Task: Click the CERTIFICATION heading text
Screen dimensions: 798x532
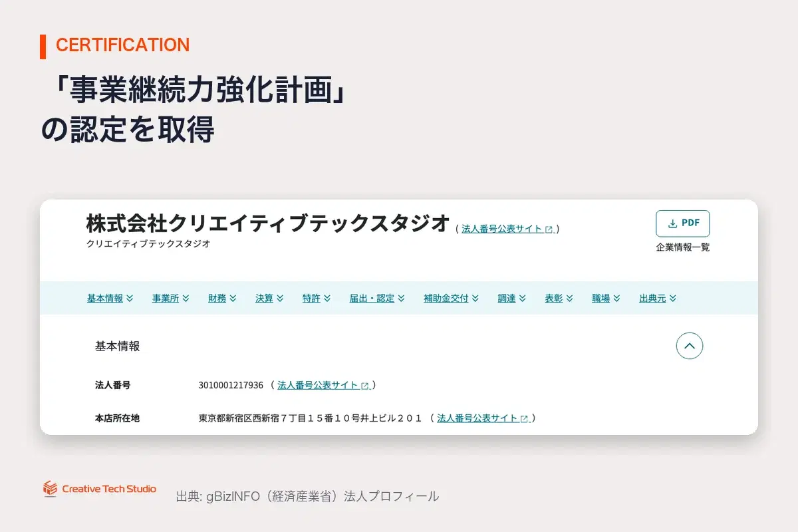Action: (122, 45)
